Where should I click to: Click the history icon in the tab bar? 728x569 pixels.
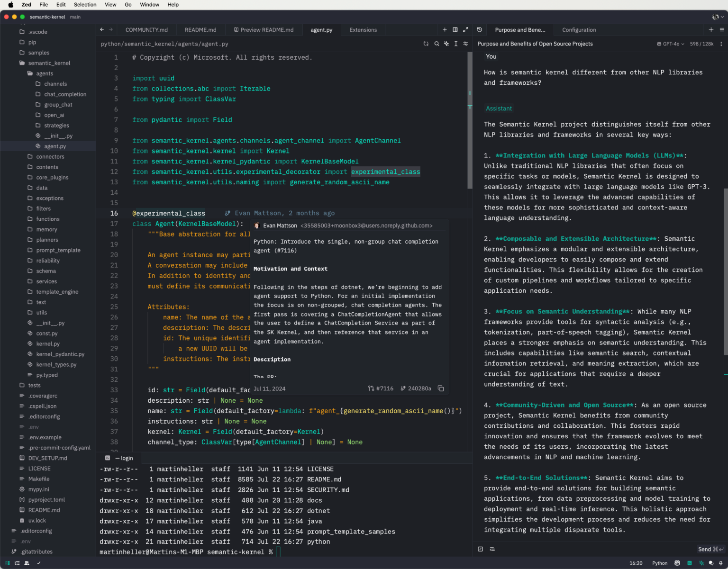480,29
